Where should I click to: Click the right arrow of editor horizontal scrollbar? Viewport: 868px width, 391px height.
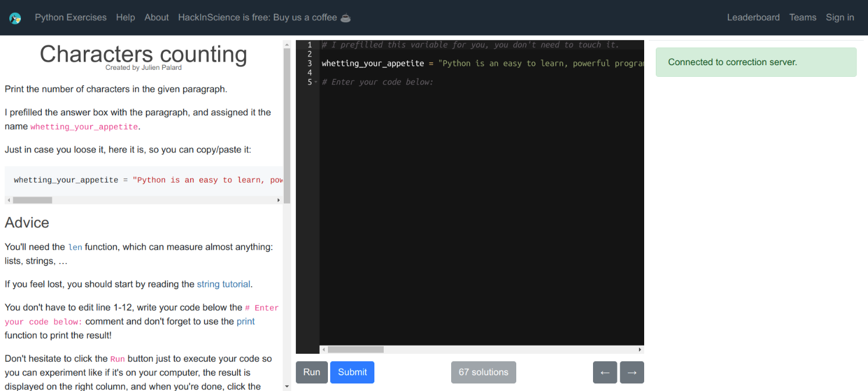[x=640, y=350]
